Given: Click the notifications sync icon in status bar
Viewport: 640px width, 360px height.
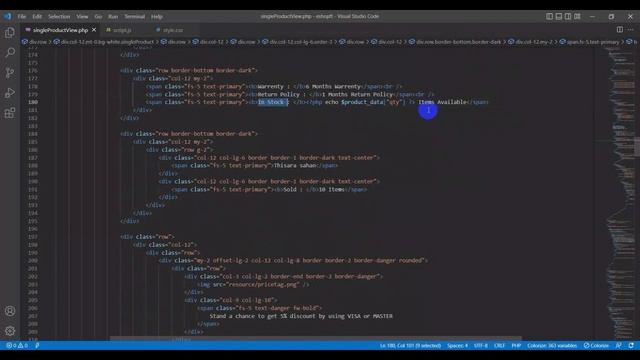Looking at the screenshot, I should pyautogui.click(x=631, y=345).
